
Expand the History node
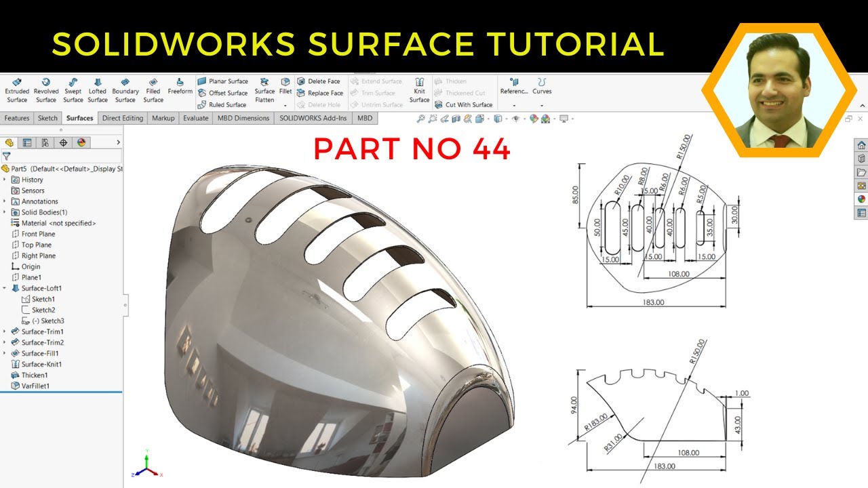point(5,180)
